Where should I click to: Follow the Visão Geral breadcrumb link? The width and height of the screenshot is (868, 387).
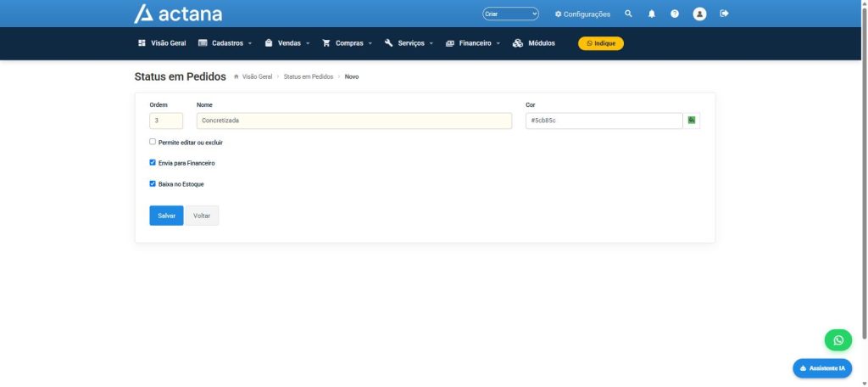pyautogui.click(x=257, y=77)
